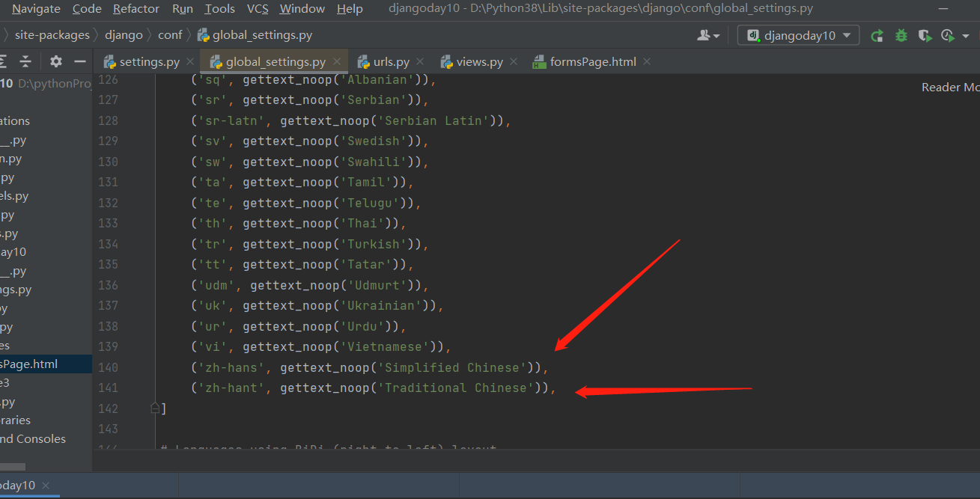Click the conf breadcrumb
This screenshot has width=980, height=499.
[170, 35]
